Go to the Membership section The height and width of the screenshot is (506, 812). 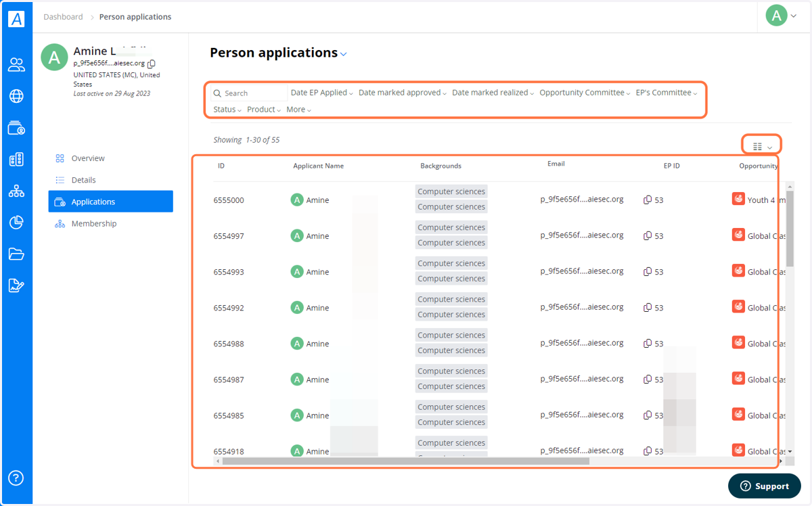(x=94, y=223)
